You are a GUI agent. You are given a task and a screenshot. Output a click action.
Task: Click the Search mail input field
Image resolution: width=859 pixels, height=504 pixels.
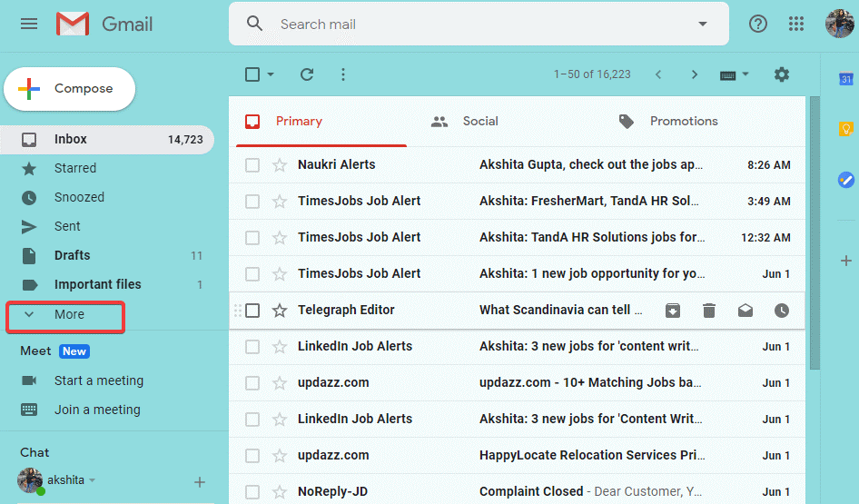point(481,24)
